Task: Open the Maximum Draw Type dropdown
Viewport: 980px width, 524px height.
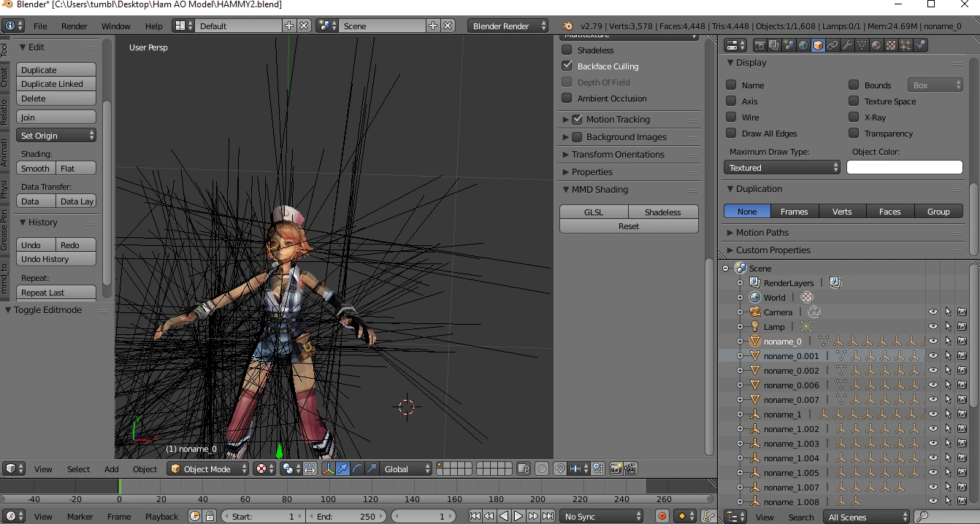Action: (782, 168)
